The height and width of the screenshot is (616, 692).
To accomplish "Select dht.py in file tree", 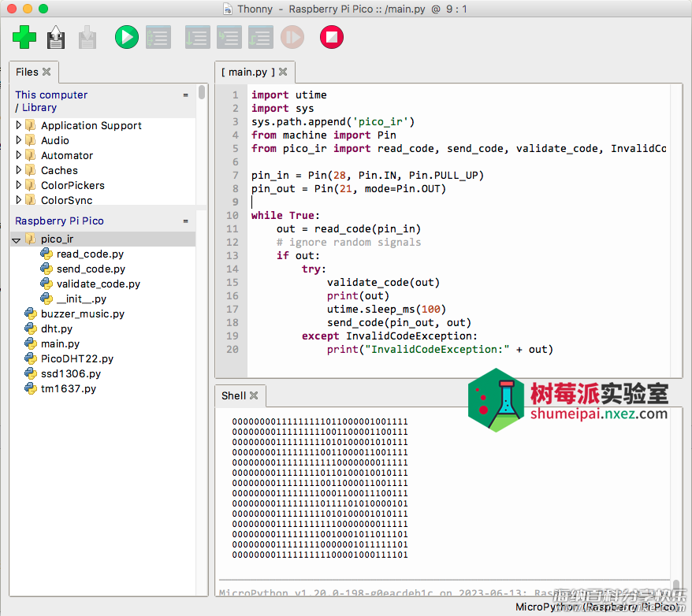I will click(57, 329).
